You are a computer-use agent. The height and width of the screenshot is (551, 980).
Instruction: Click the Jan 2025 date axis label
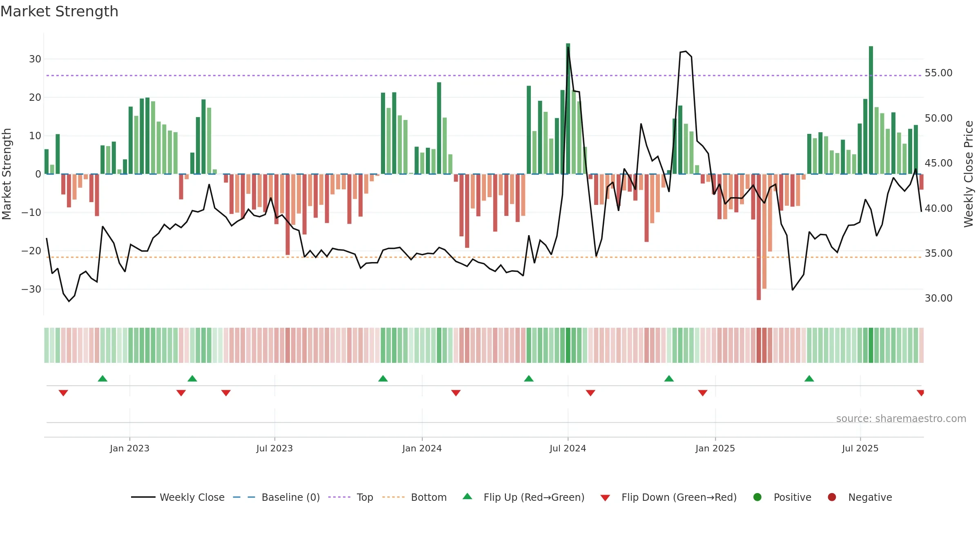click(715, 449)
